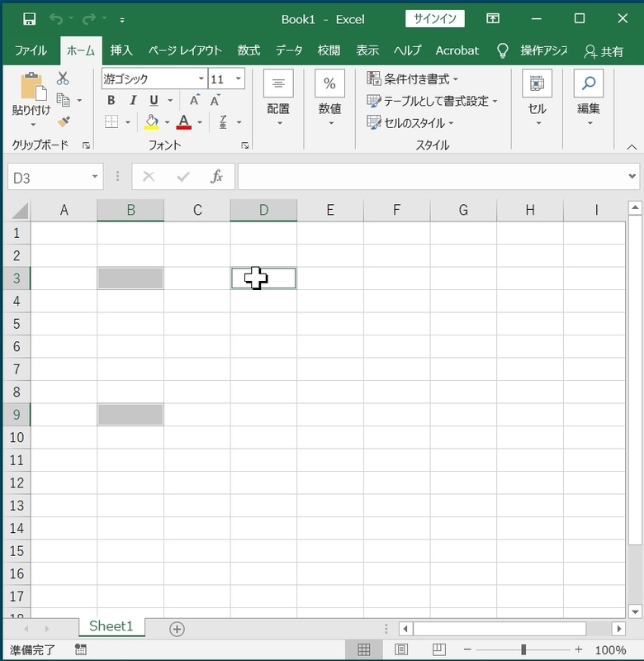Open ribbon display options icon
644x661 pixels.
tap(492, 18)
